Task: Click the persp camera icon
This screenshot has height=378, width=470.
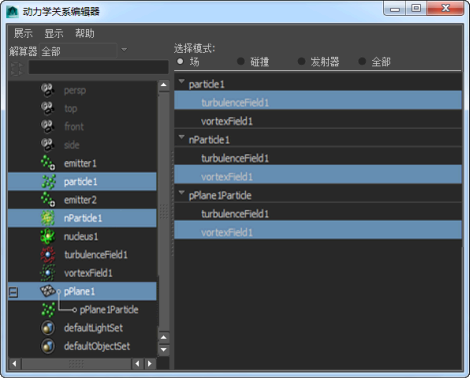Action: (x=48, y=90)
